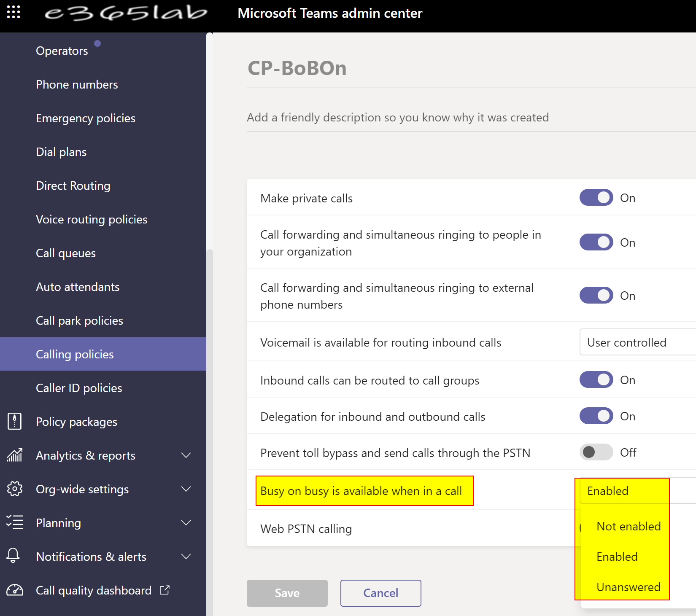Toggle off Make private calls
The height and width of the screenshot is (616, 696).
[x=596, y=198]
